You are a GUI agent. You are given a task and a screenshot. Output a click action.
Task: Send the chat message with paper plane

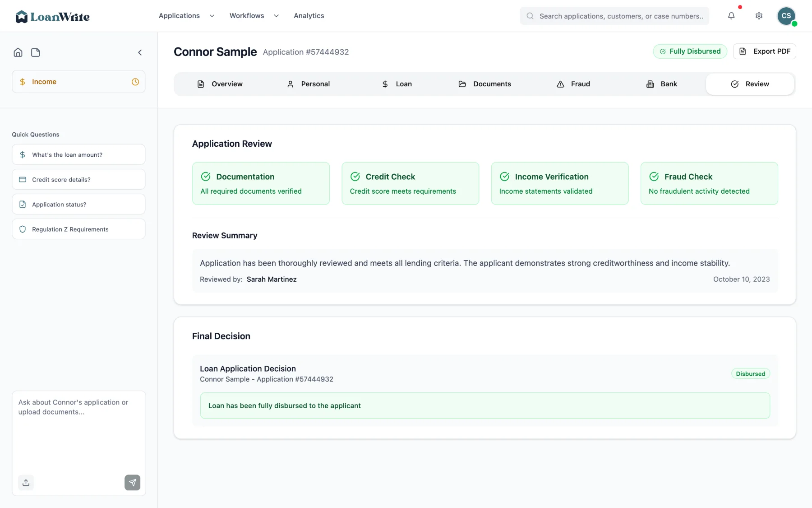click(x=132, y=482)
